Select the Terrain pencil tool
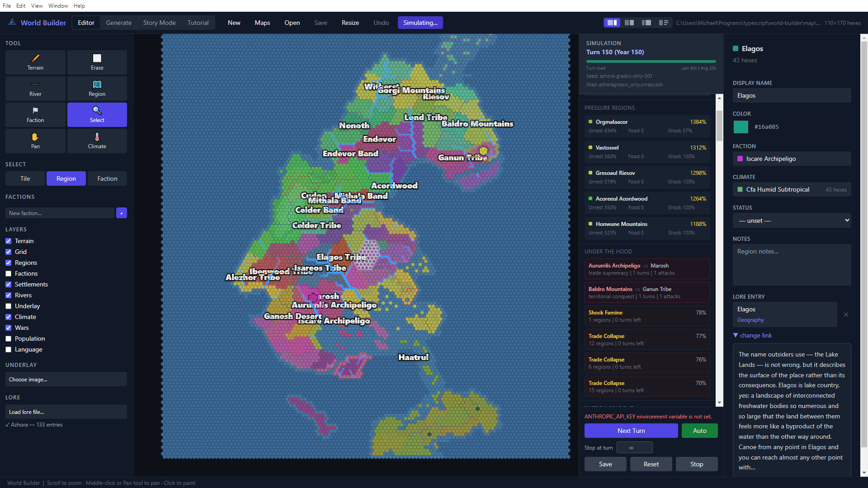 (35, 62)
